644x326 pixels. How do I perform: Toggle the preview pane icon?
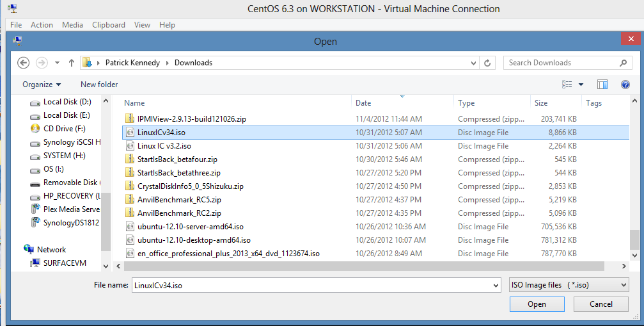602,85
